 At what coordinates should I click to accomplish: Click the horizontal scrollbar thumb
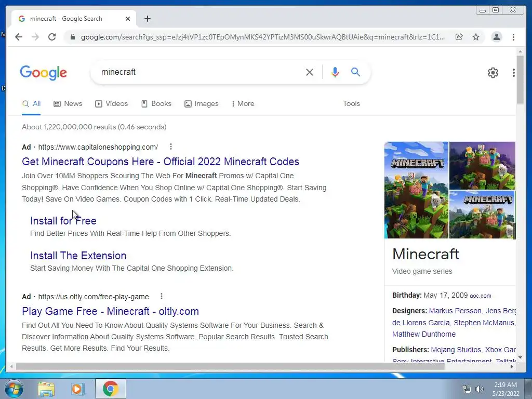point(230,366)
